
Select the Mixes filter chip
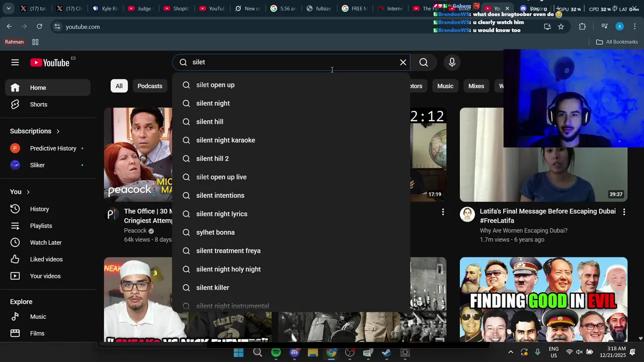(x=476, y=86)
